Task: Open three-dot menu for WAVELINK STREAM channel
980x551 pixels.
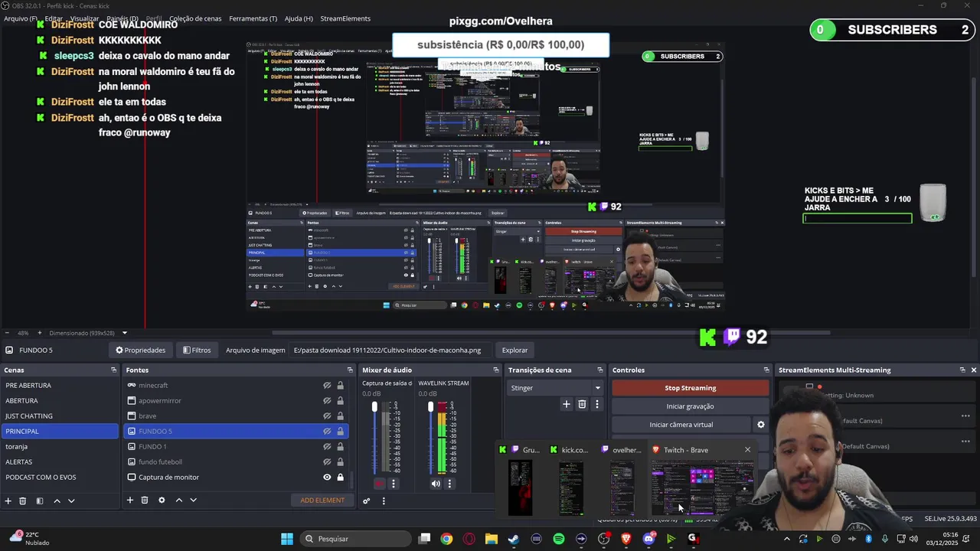Action: [449, 484]
